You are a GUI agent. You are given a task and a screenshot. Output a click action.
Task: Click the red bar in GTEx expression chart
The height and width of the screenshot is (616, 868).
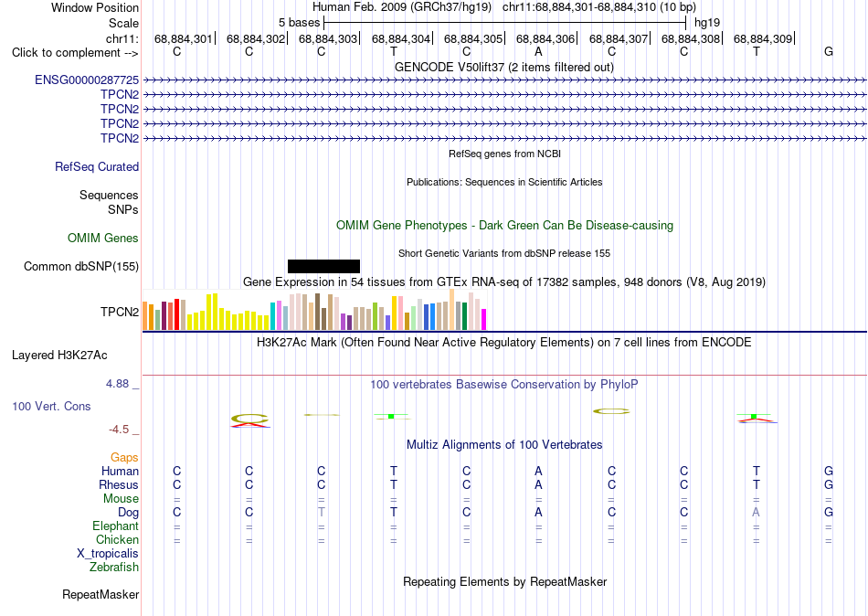click(x=176, y=314)
